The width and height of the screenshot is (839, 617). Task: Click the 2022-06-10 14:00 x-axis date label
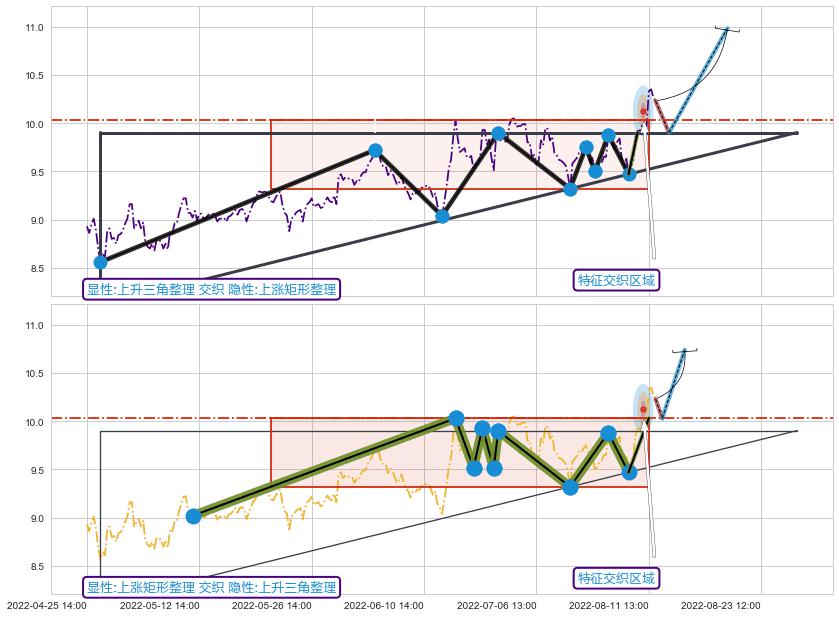pyautogui.click(x=384, y=606)
